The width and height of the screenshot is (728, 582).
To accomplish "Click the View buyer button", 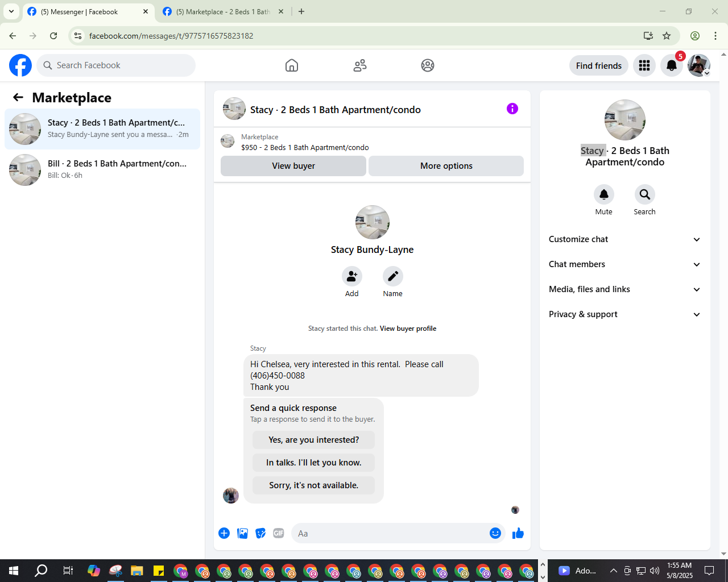I will [x=293, y=166].
